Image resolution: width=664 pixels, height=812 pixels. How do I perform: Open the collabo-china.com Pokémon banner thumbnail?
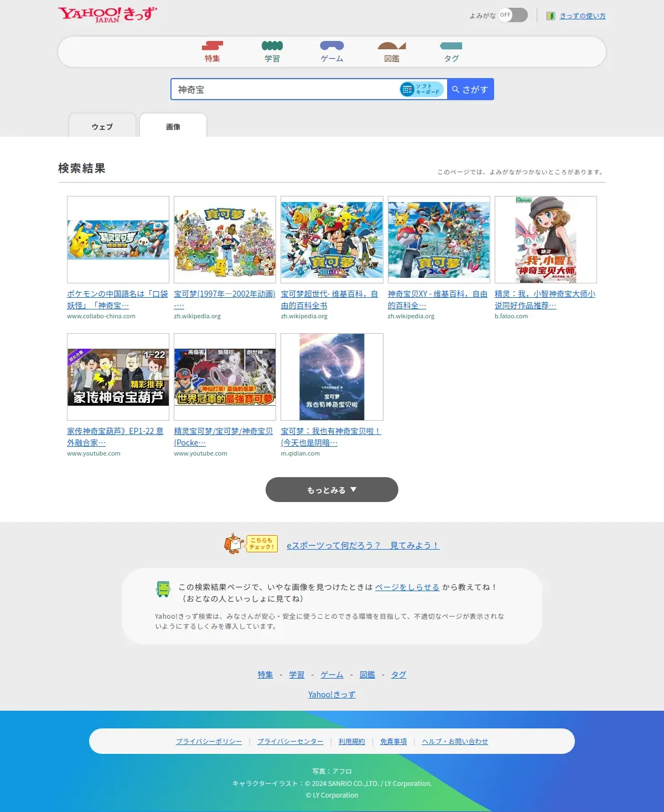pyautogui.click(x=118, y=240)
